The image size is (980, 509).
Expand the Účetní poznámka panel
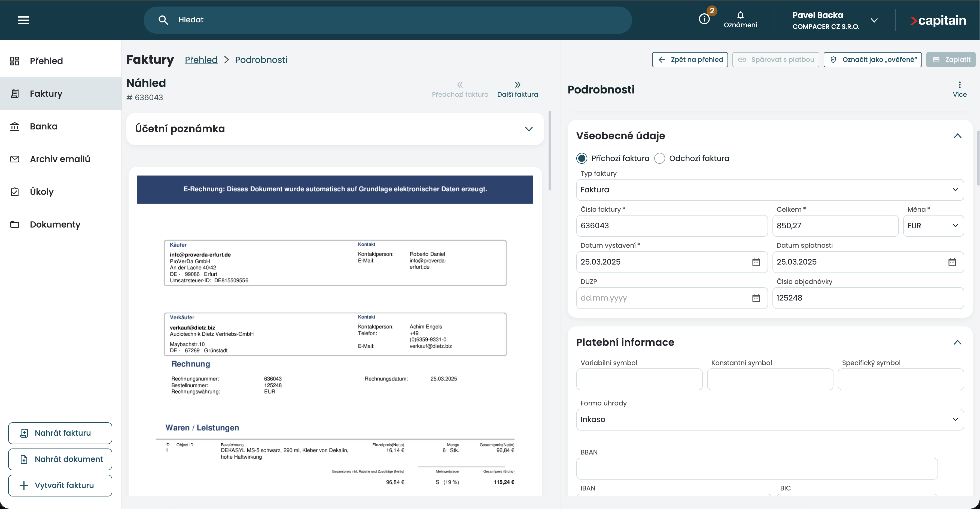pos(528,129)
